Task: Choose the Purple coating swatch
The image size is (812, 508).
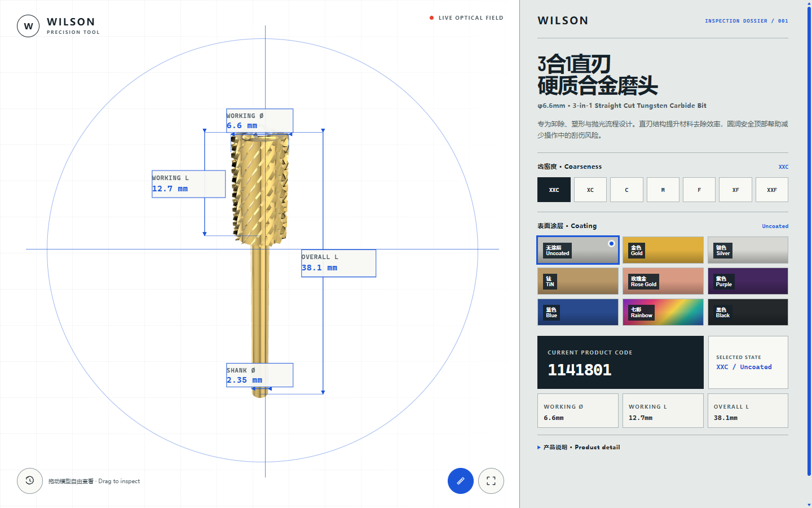Action: 748,281
